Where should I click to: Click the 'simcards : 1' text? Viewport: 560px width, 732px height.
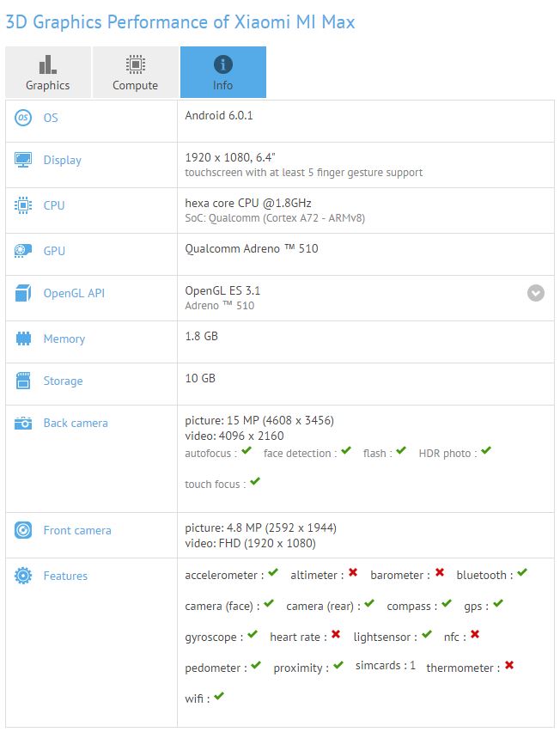click(x=386, y=665)
